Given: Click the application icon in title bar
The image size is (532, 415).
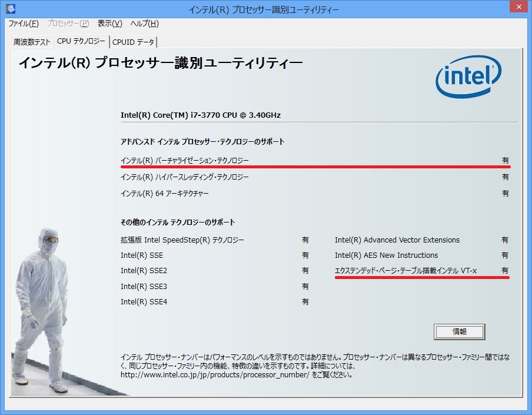Looking at the screenshot, I should click(x=11, y=8).
